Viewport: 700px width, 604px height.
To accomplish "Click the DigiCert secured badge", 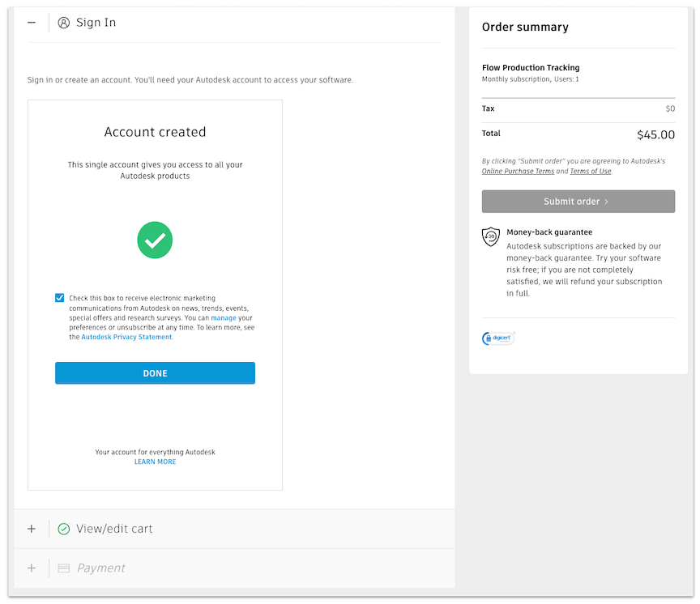I will click(x=498, y=338).
